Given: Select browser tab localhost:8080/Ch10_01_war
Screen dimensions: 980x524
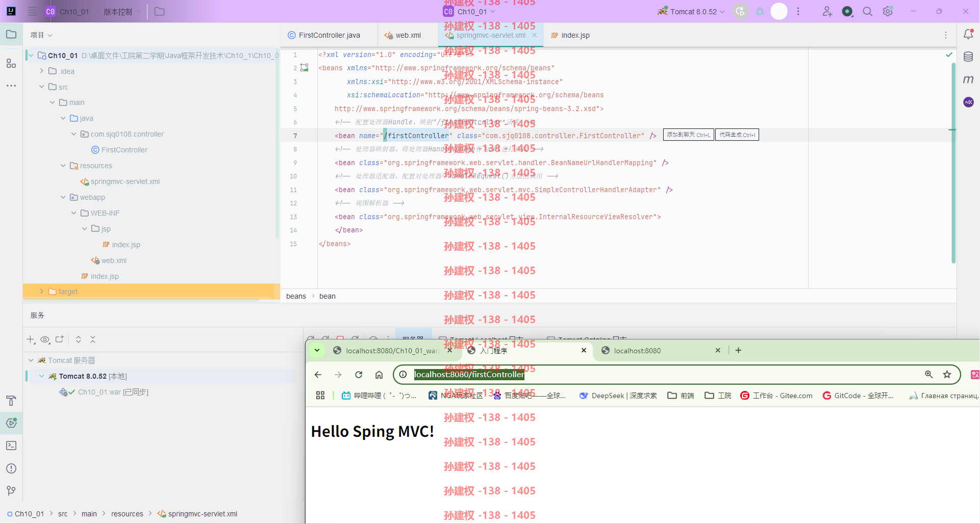Looking at the screenshot, I should (392, 351).
